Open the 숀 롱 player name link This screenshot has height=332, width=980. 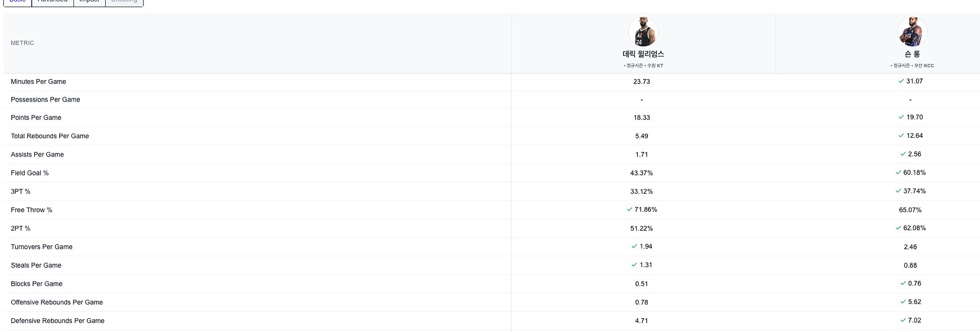[x=912, y=54]
